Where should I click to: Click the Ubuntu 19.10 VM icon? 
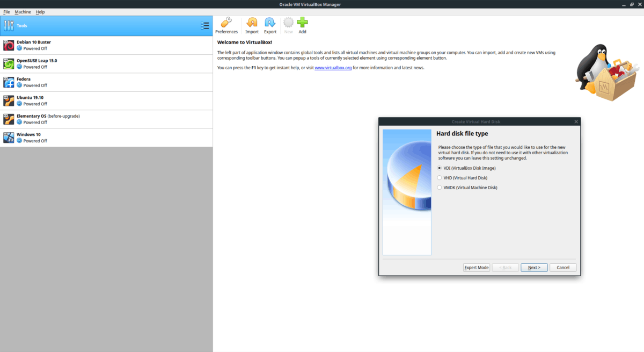click(8, 100)
